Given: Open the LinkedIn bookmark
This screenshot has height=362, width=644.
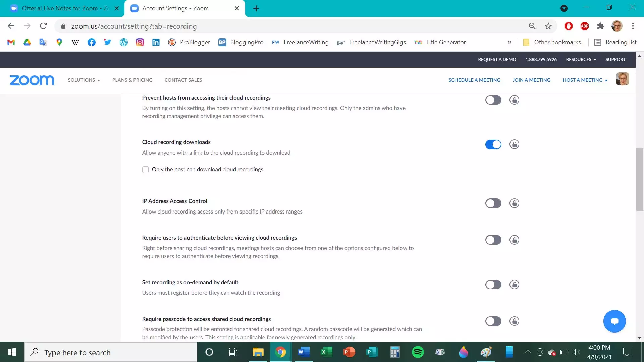Looking at the screenshot, I should pos(156,42).
